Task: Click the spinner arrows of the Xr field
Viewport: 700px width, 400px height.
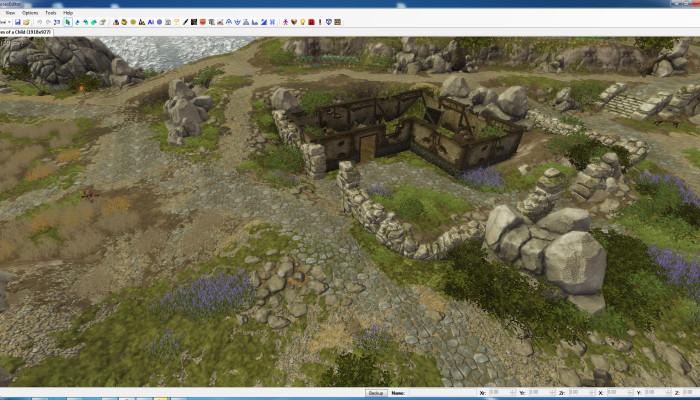Action: click(x=513, y=393)
